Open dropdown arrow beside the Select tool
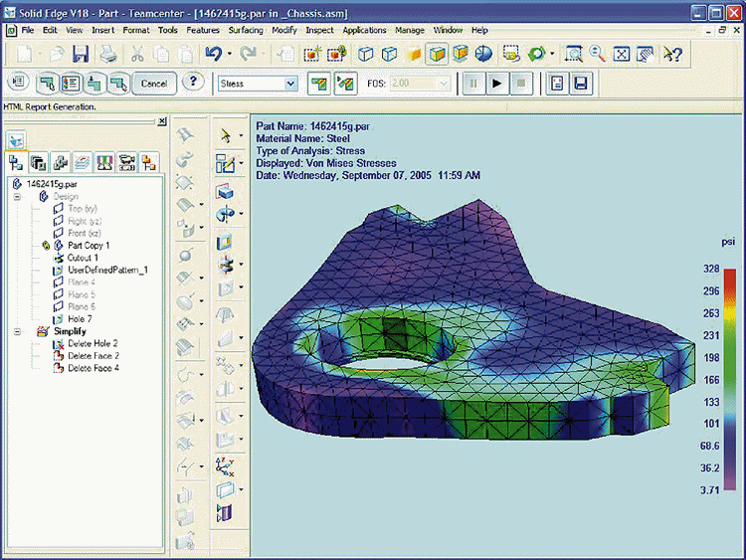The width and height of the screenshot is (746, 560). 242,136
